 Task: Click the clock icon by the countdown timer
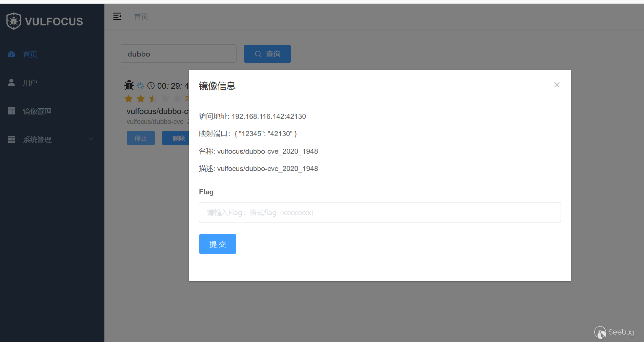coord(151,86)
